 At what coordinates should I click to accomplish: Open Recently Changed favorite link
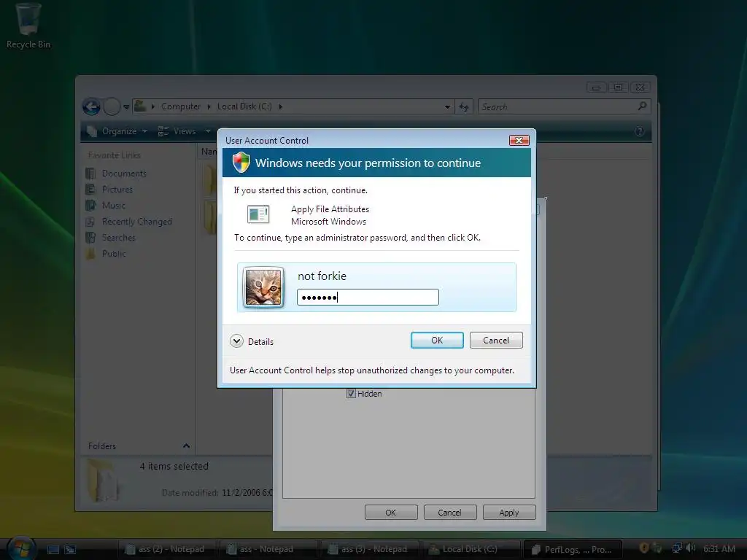(x=136, y=222)
